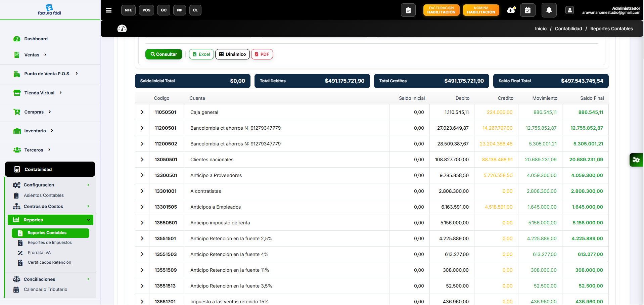This screenshot has width=644, height=305.
Task: Expand Centros de Costos chevron
Action: (x=88, y=206)
